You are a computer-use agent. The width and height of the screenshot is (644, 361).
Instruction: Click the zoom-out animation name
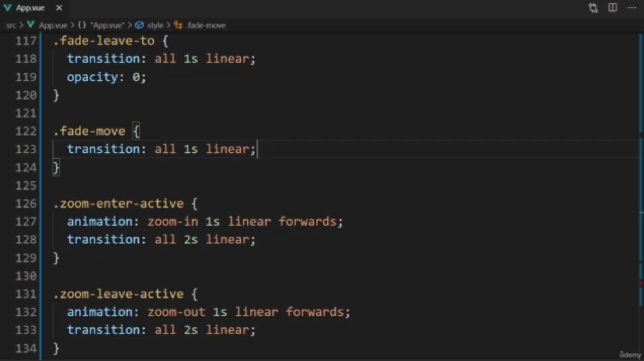176,312
